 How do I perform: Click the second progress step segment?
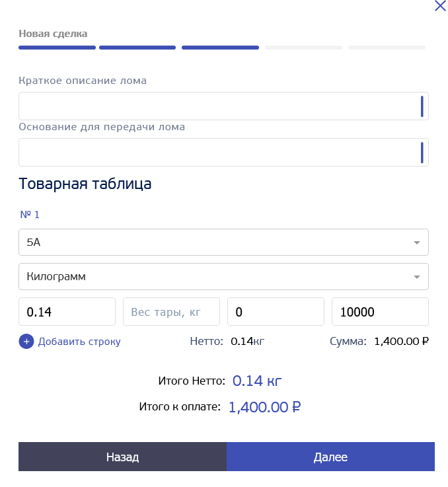coord(137,48)
